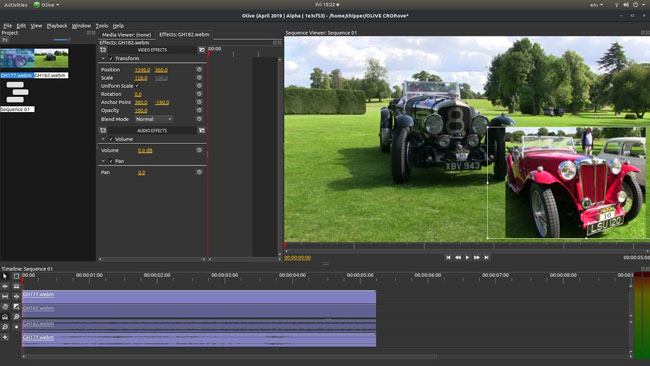The height and width of the screenshot is (366, 650).
Task: Select the Slide tool with four arrows
Action: 16,296
